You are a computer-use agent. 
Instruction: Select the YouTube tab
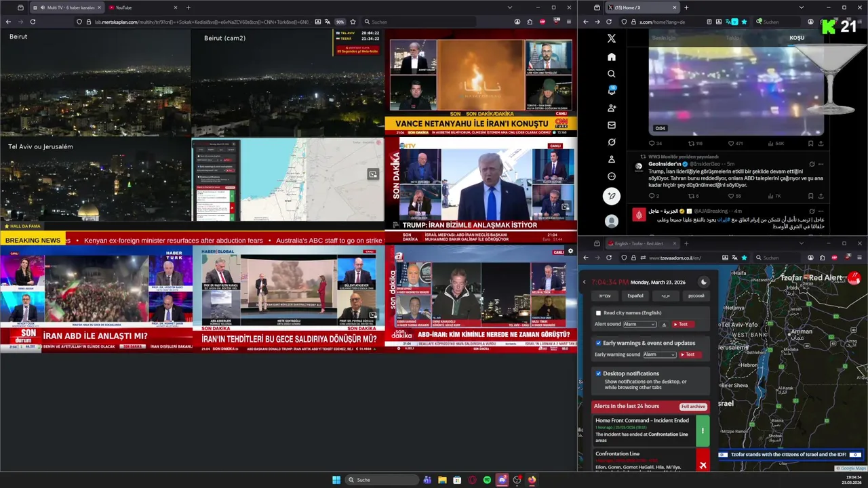coord(142,7)
